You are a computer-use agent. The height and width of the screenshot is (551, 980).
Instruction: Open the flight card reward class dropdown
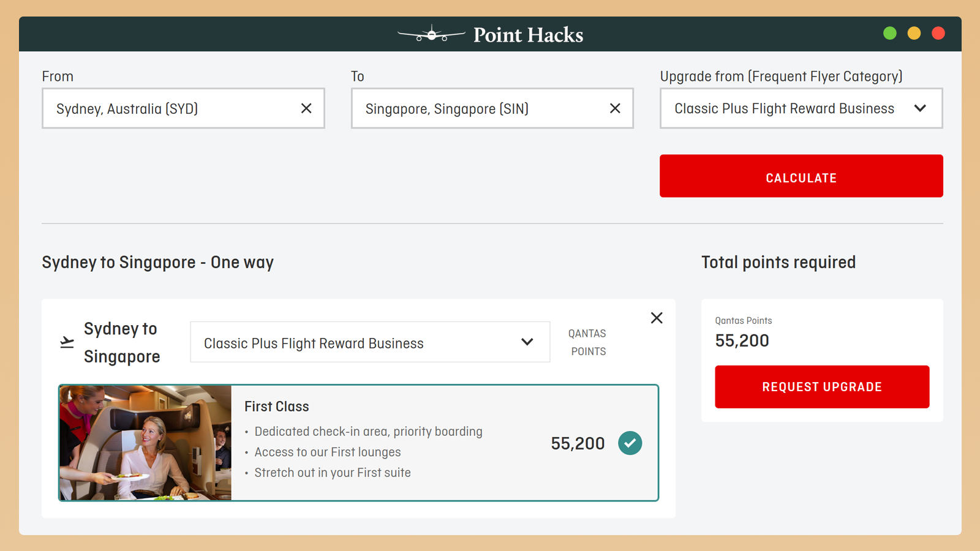point(369,342)
